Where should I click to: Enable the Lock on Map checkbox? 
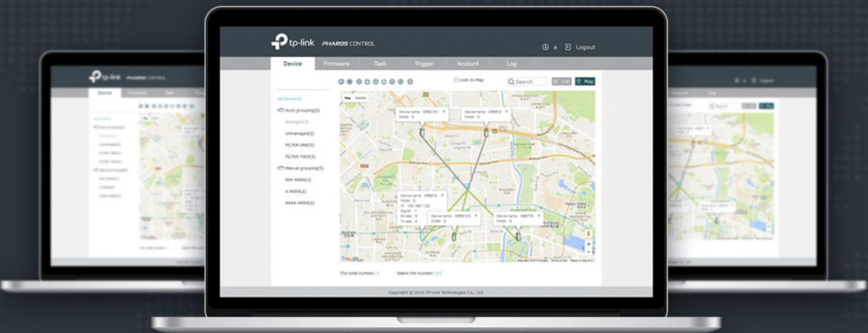[x=455, y=80]
